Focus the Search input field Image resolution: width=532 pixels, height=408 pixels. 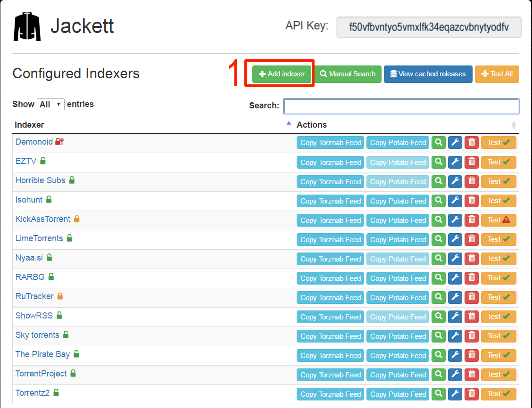point(401,106)
